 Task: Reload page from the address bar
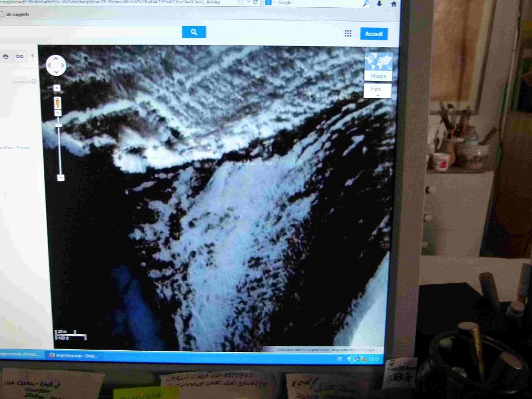256,3
